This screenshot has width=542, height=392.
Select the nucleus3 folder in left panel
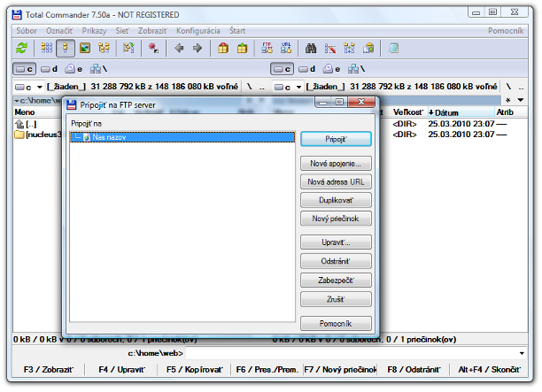point(38,135)
